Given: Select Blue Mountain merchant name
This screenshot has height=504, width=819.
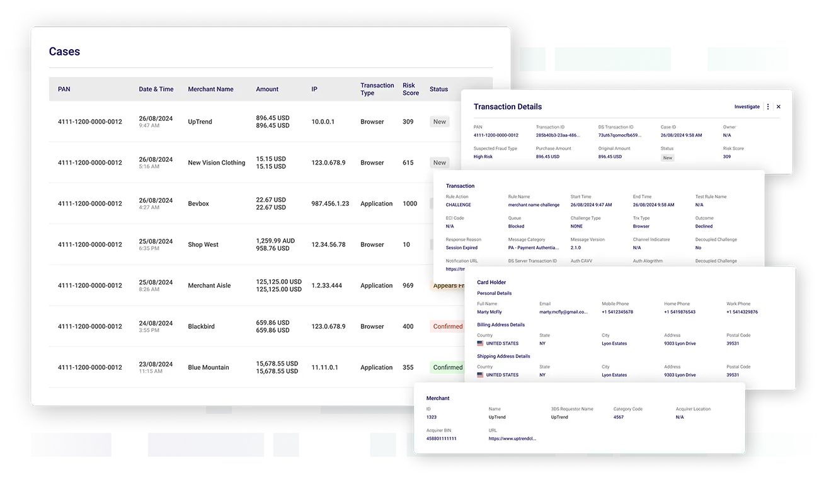Looking at the screenshot, I should pyautogui.click(x=209, y=367).
